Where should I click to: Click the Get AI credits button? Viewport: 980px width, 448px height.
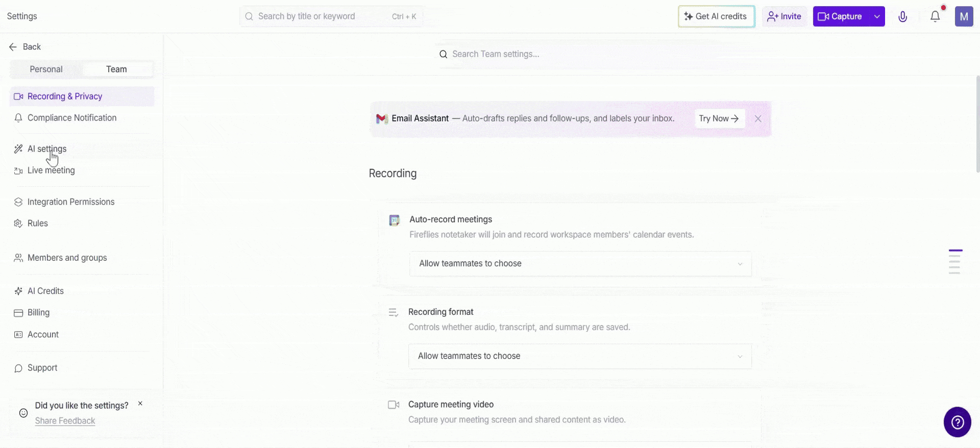coord(717,16)
